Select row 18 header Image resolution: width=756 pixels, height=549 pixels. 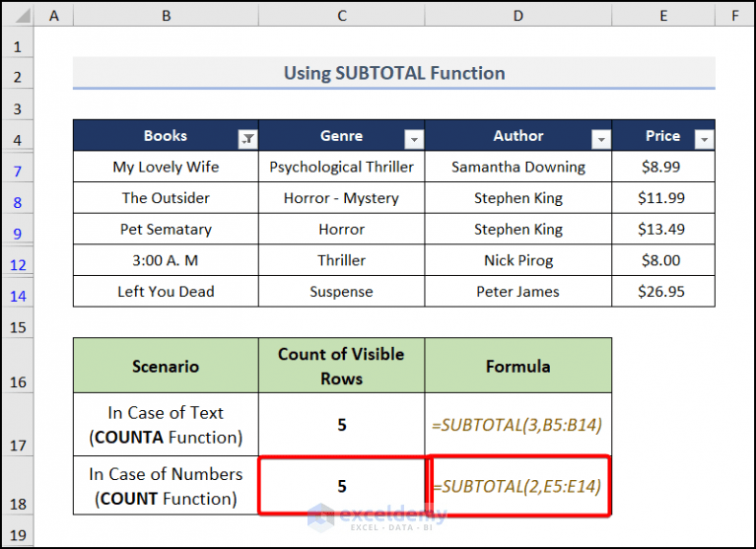point(18,485)
